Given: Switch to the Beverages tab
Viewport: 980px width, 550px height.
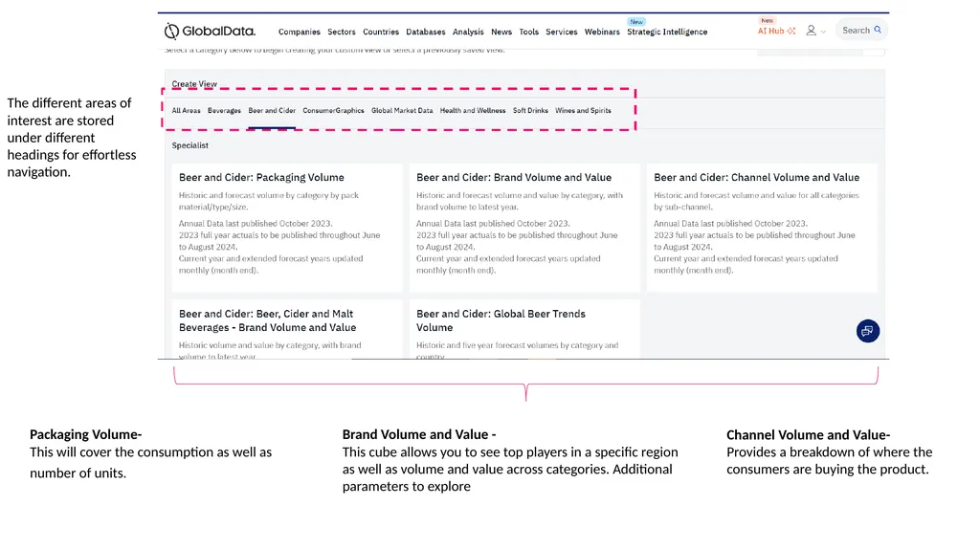Looking at the screenshot, I should 224,111.
